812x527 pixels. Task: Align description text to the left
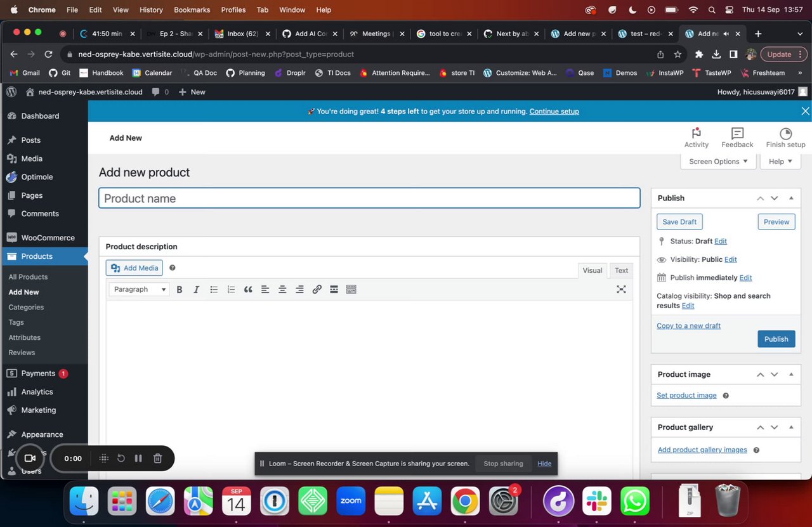[x=265, y=289]
